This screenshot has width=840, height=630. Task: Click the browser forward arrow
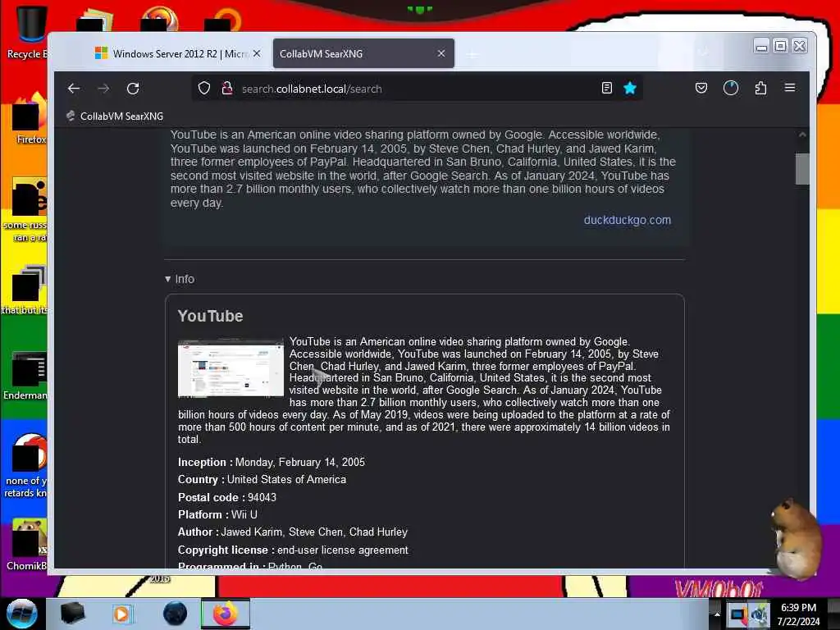coord(103,89)
